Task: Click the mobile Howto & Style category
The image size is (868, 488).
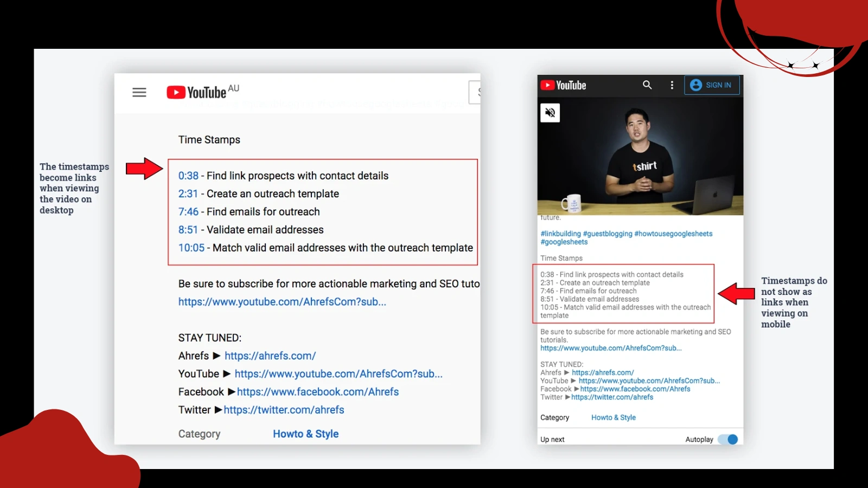Action: pyautogui.click(x=614, y=418)
